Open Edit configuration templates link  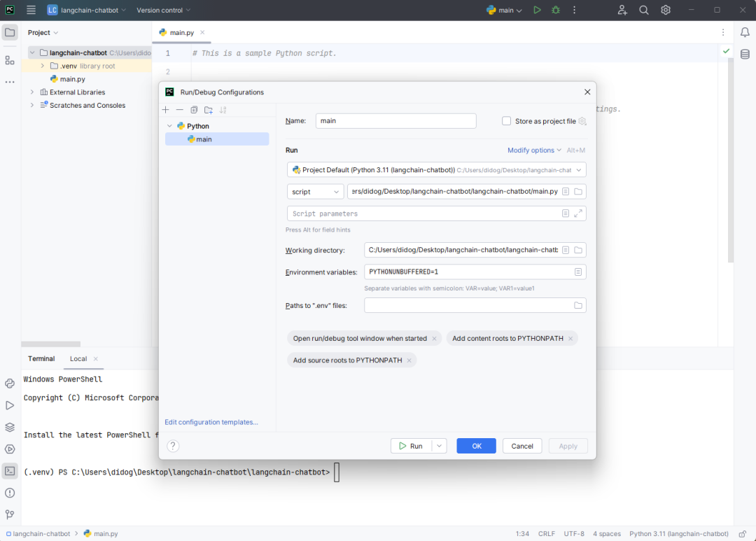211,422
